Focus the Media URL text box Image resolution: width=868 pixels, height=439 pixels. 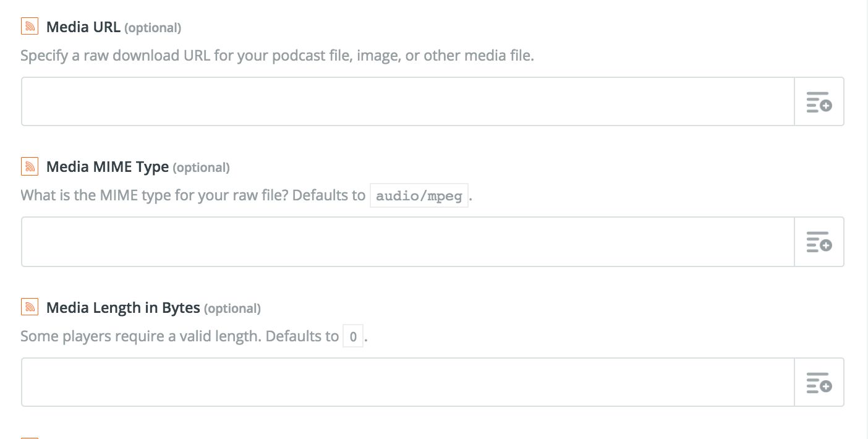coord(408,101)
